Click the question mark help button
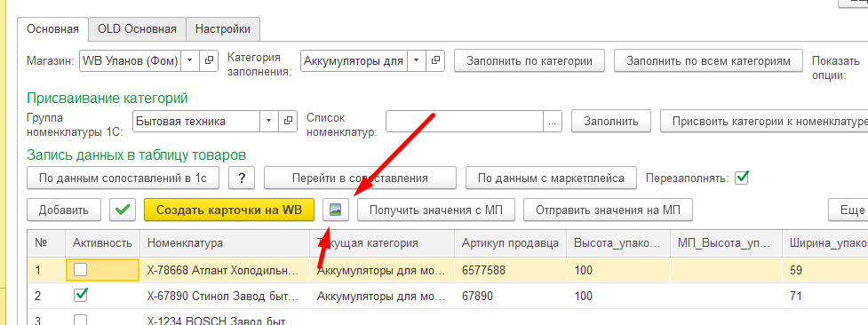 tap(242, 178)
